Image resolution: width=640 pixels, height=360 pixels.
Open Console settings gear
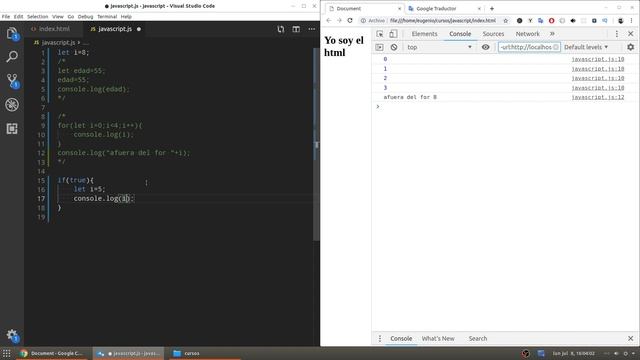[631, 47]
